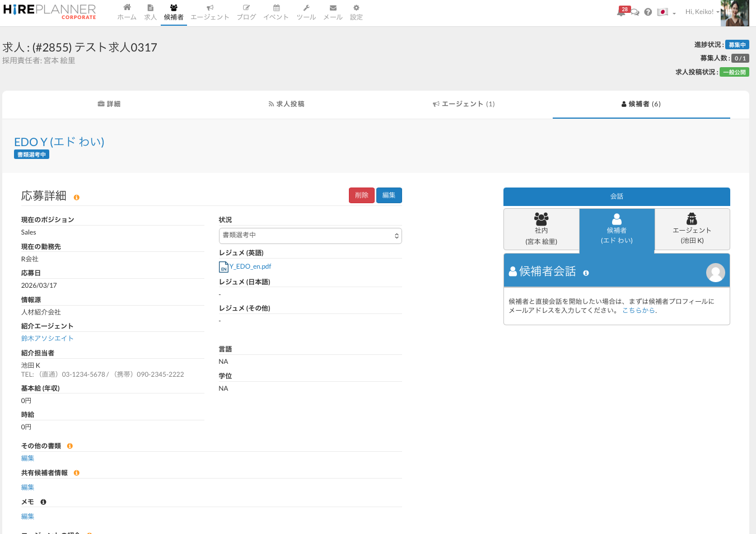756x534 pixels.
Task: Click the blue 編集 button
Action: 389,195
